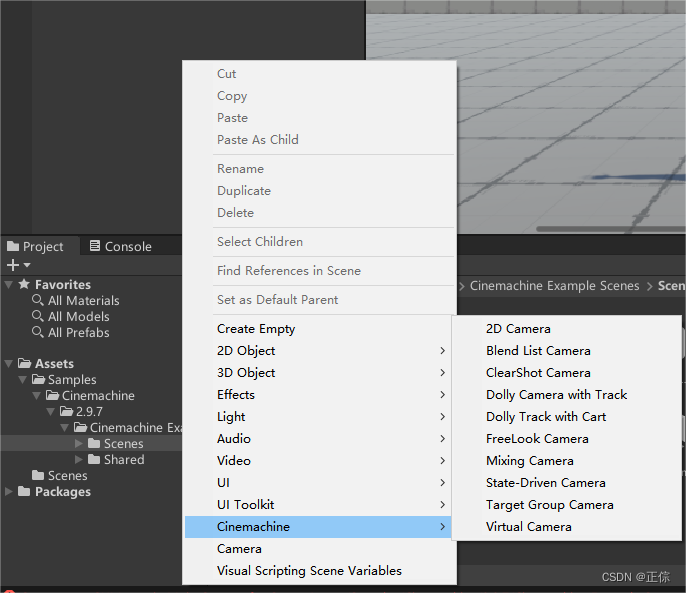Create a Dolly Camera with Track
This screenshot has height=593, width=686.
(567, 395)
